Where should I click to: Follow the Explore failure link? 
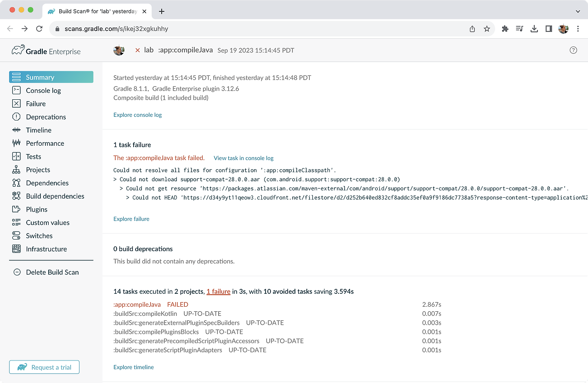click(131, 219)
